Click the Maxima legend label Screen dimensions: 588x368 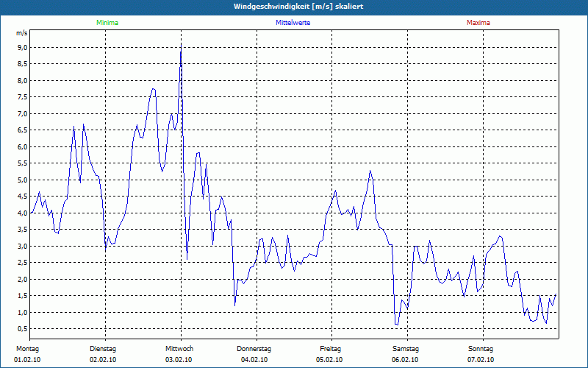point(478,23)
